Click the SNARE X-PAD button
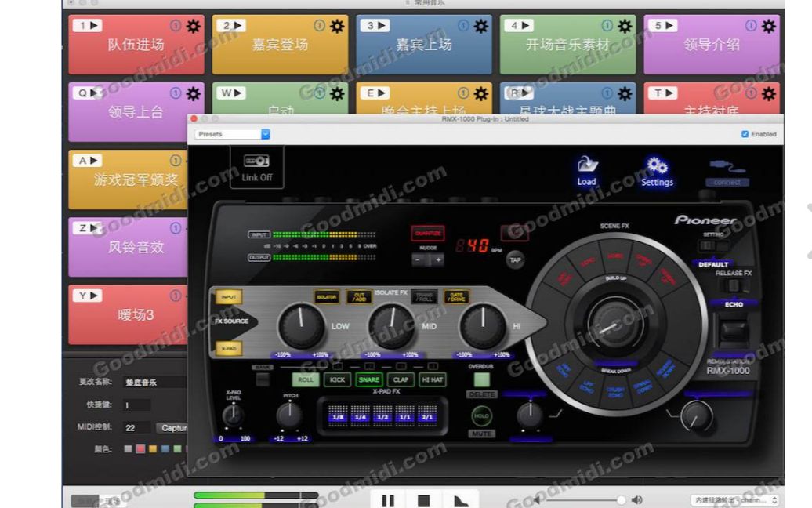Screen dimensions: 812x508 368,379
